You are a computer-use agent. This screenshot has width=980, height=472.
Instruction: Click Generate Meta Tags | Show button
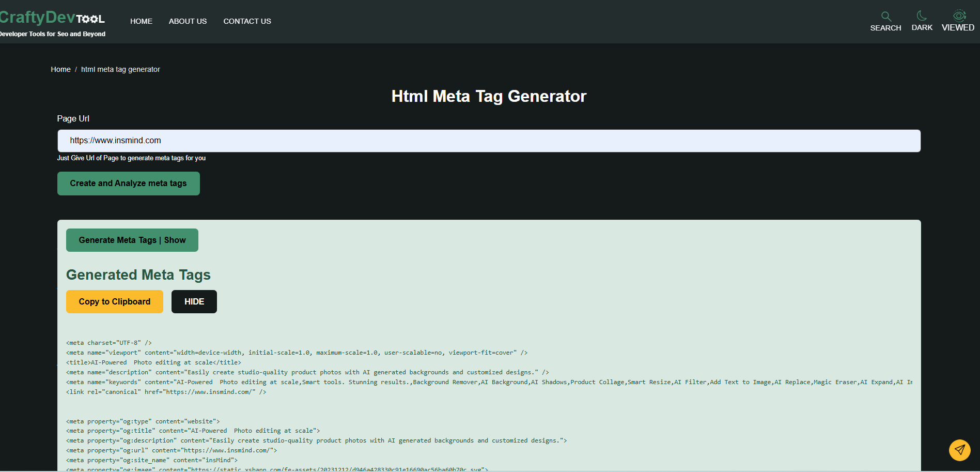(132, 240)
